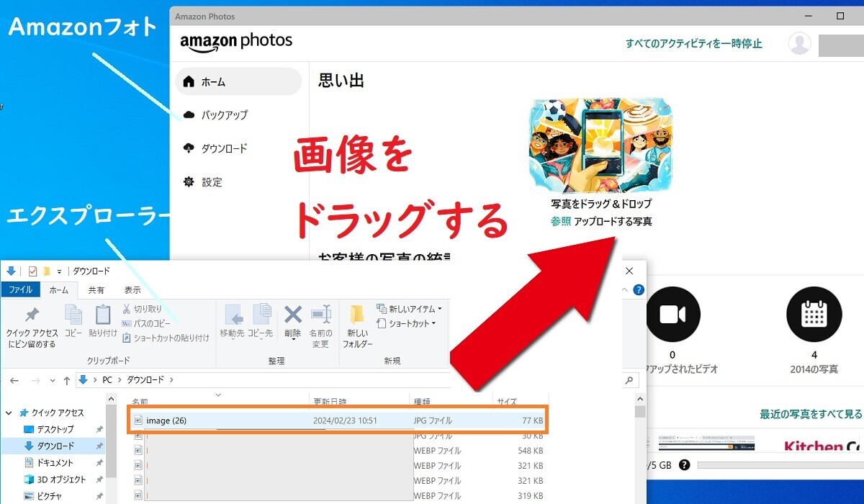Collapse the Explorer ribbon with chevron
The image size is (864, 504).
coord(624,290)
